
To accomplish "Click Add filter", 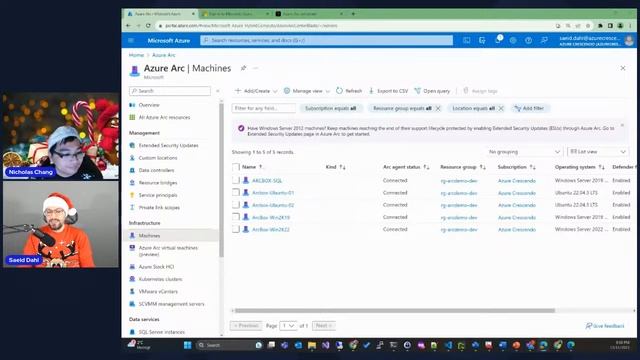I will point(530,108).
